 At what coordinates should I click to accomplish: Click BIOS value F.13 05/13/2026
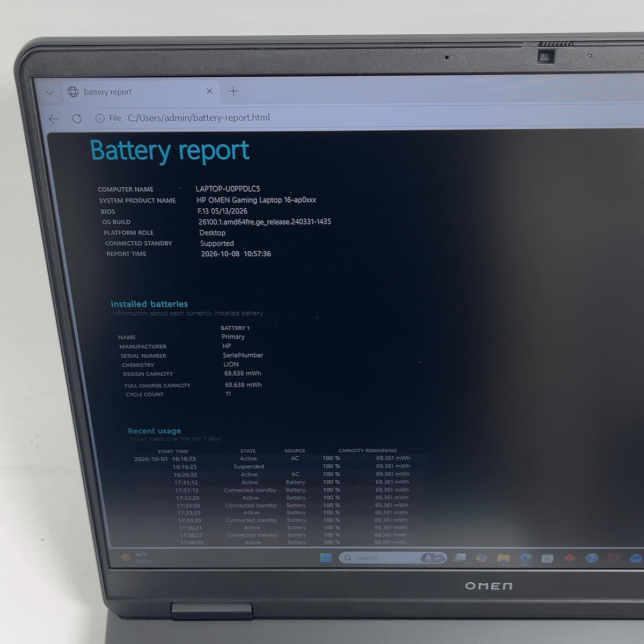[x=222, y=211]
